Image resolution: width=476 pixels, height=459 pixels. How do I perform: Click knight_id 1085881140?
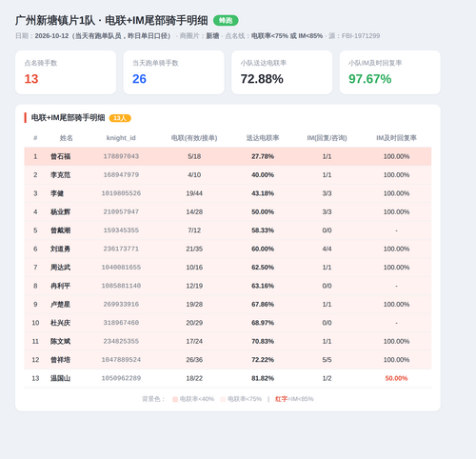click(x=121, y=286)
